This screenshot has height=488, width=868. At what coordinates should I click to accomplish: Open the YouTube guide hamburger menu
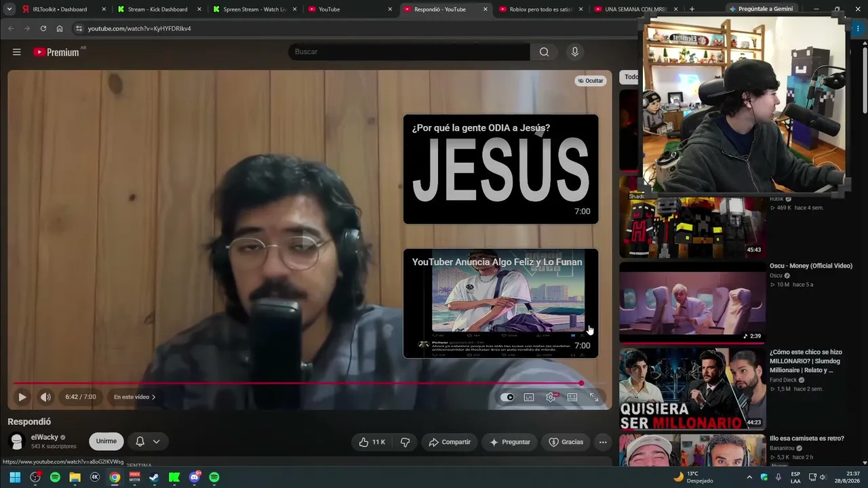[17, 52]
